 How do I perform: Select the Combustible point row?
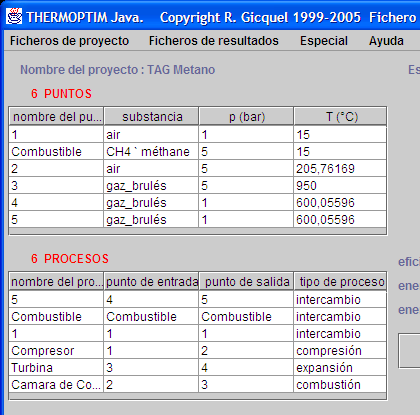click(198, 152)
